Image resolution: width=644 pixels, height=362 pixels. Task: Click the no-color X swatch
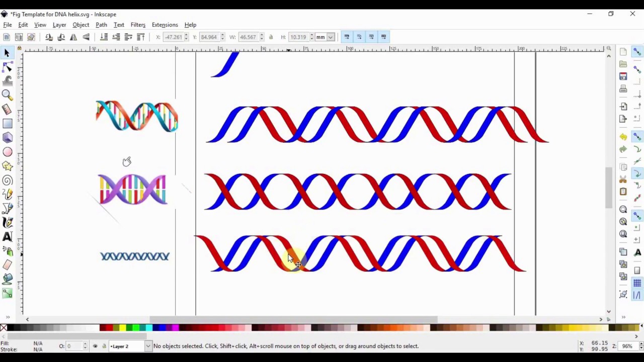pos(4,328)
